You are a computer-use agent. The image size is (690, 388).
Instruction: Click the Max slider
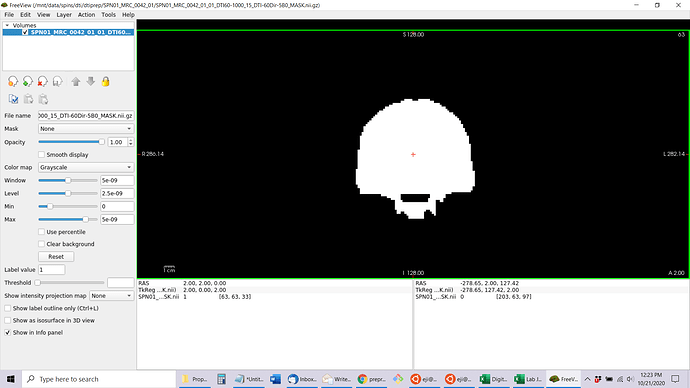(68, 219)
